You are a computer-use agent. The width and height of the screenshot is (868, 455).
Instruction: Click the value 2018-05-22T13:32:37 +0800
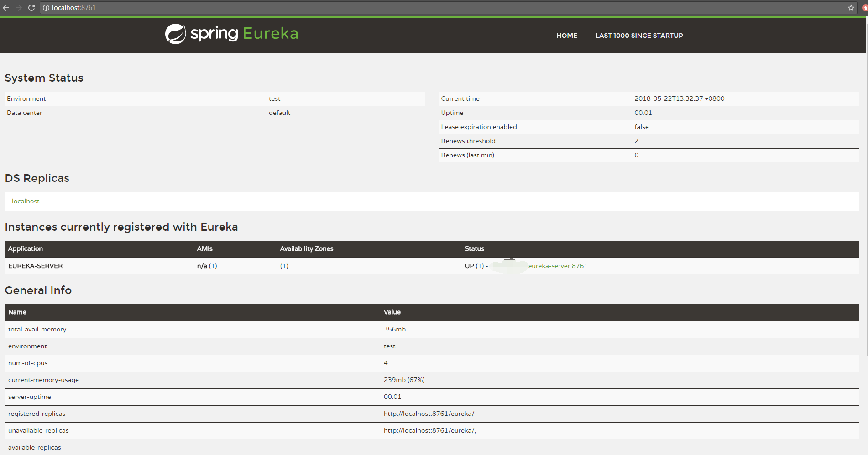tap(680, 98)
